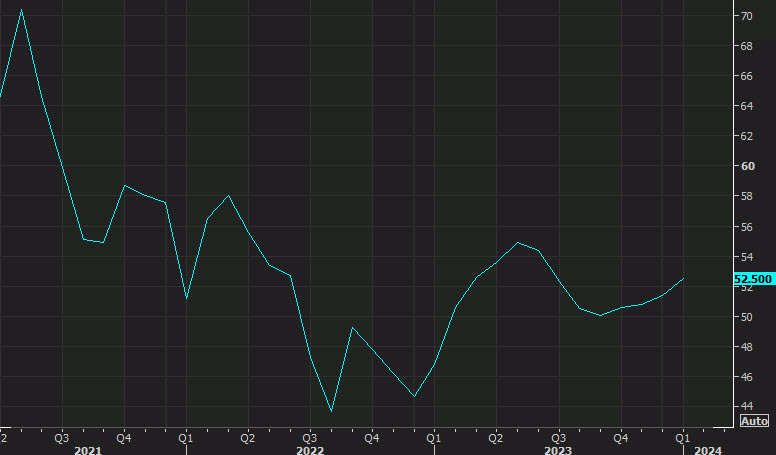This screenshot has height=455, width=776.
Task: Select the 2024 year label
Action: click(x=708, y=450)
